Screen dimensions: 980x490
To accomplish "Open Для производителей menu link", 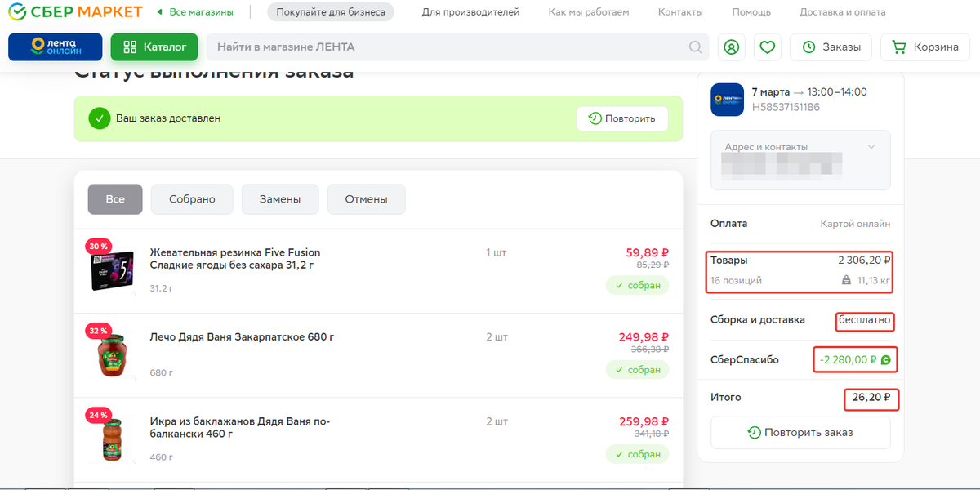I will click(x=470, y=12).
